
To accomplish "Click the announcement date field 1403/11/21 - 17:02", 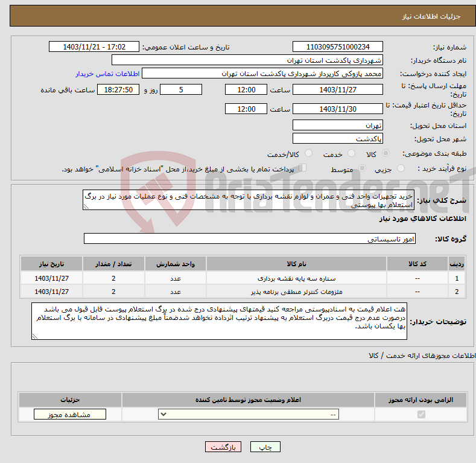I will [x=94, y=47].
